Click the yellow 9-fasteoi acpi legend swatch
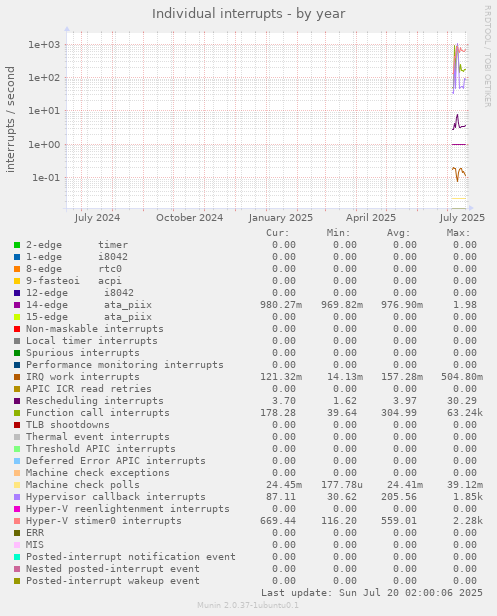Viewport: 497px width, 616px height. (x=17, y=281)
